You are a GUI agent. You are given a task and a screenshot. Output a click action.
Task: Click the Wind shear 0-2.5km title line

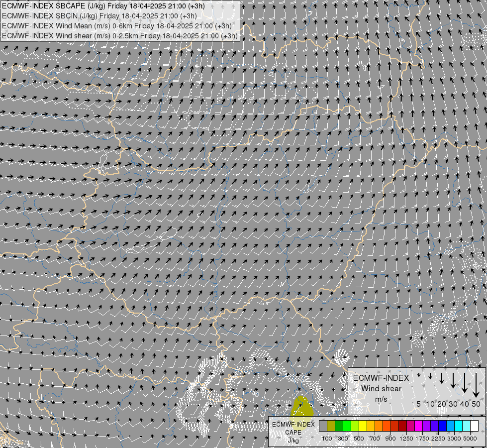[120, 36]
